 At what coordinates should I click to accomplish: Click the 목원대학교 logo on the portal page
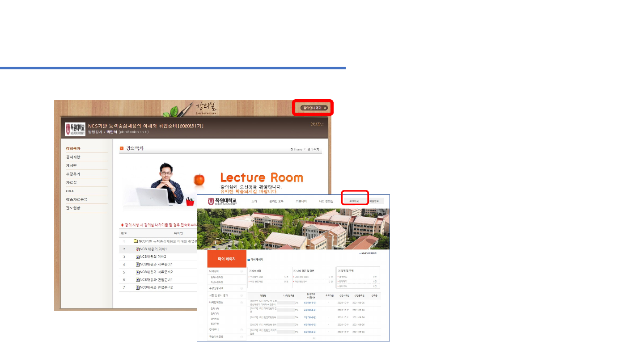tap(222, 202)
